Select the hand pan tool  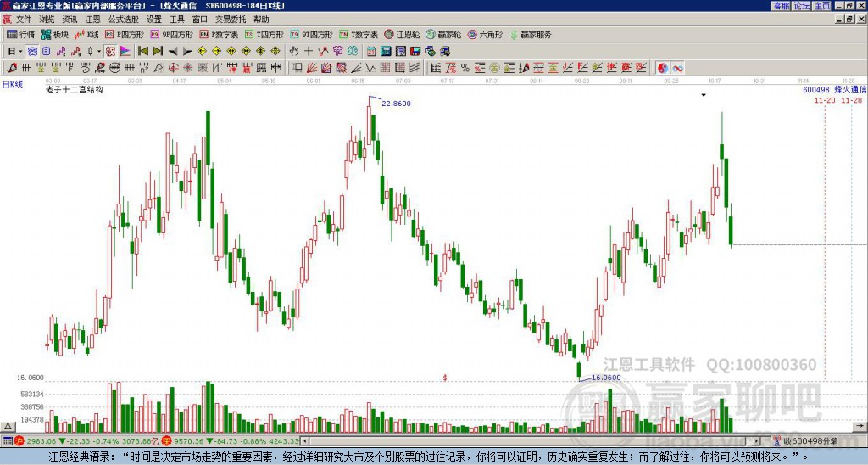tap(294, 52)
